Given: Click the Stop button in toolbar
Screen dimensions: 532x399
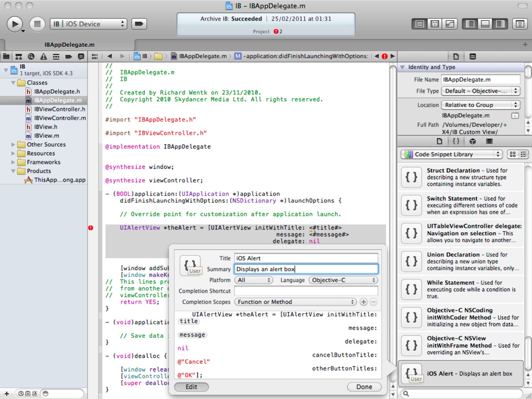Looking at the screenshot, I should click(37, 24).
